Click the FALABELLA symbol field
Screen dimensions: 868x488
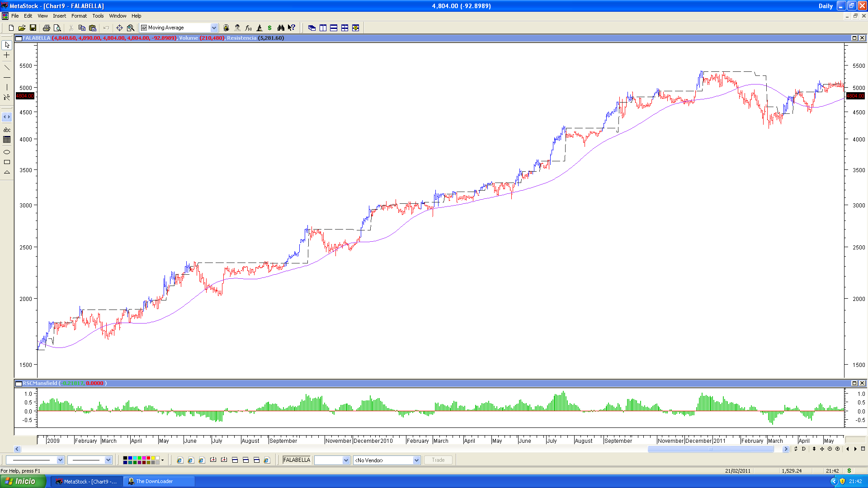coord(297,460)
